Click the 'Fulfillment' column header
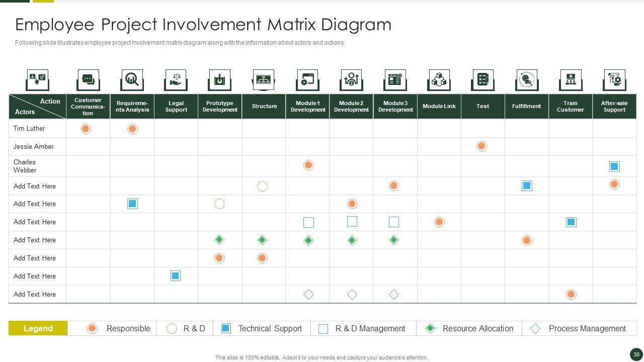Image resolution: width=644 pixels, height=362 pixels. pos(526,106)
